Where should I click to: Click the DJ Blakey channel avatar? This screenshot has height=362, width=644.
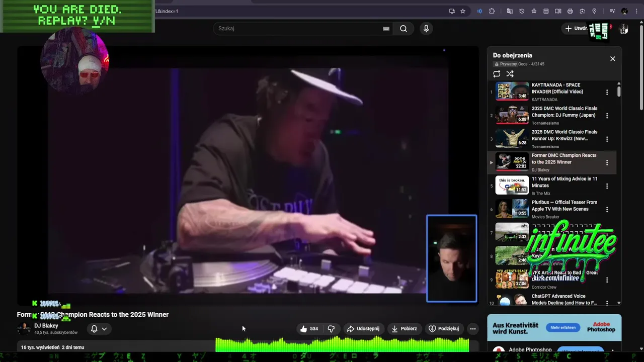[x=24, y=329]
